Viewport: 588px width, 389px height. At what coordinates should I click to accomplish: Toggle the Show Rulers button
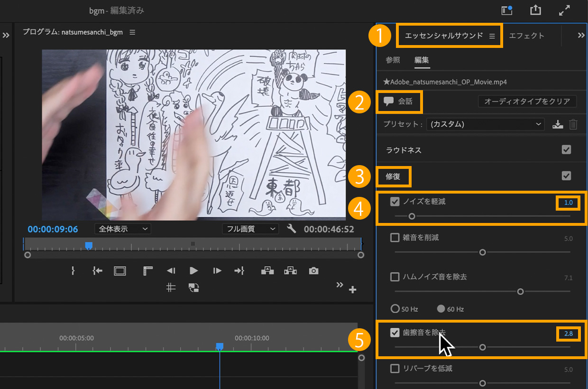click(148, 271)
